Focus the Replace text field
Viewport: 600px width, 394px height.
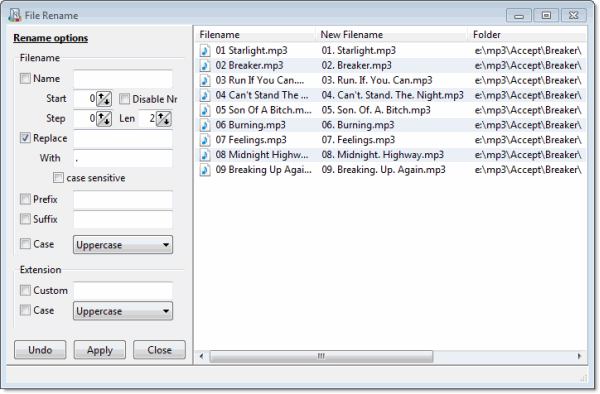[x=123, y=138]
